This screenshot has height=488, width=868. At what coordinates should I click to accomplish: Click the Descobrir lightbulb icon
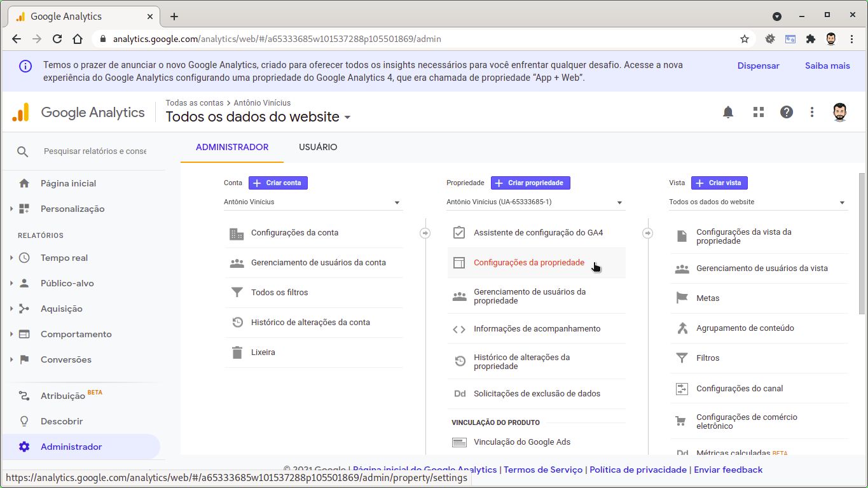(x=24, y=421)
